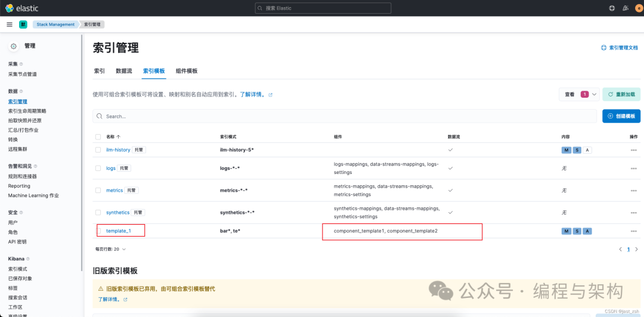The width and height of the screenshot is (644, 317).
Task: Click the green space avatar badge
Action: [x=23, y=24]
